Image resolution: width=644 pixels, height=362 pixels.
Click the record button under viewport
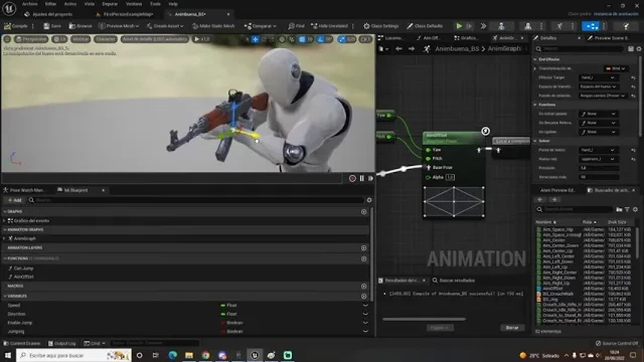(352, 178)
